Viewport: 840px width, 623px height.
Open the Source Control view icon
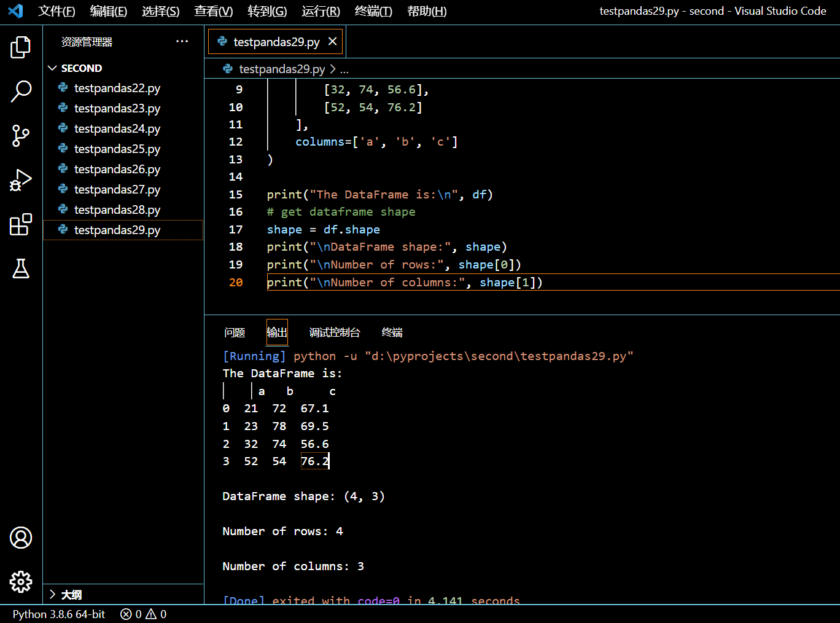point(21,136)
